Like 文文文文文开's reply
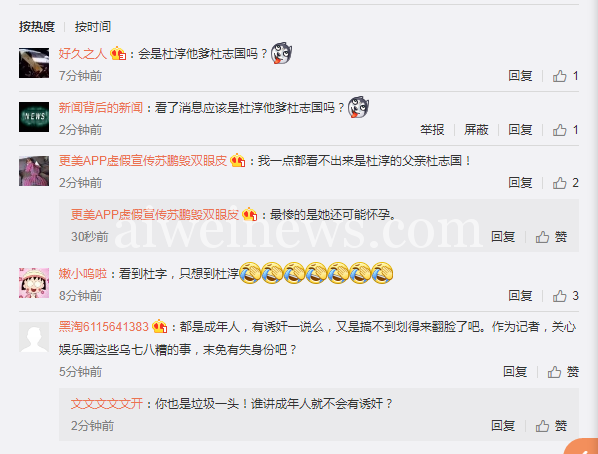The image size is (598, 454). tap(551, 426)
